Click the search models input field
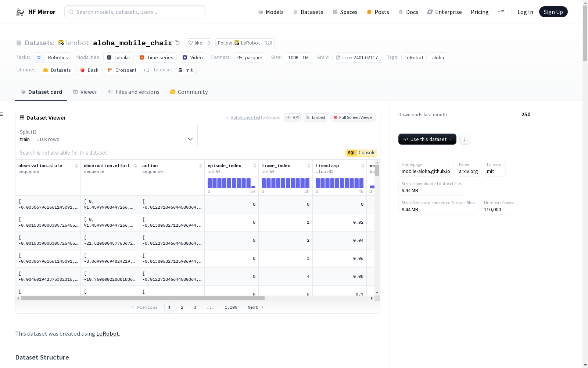 tap(135, 12)
